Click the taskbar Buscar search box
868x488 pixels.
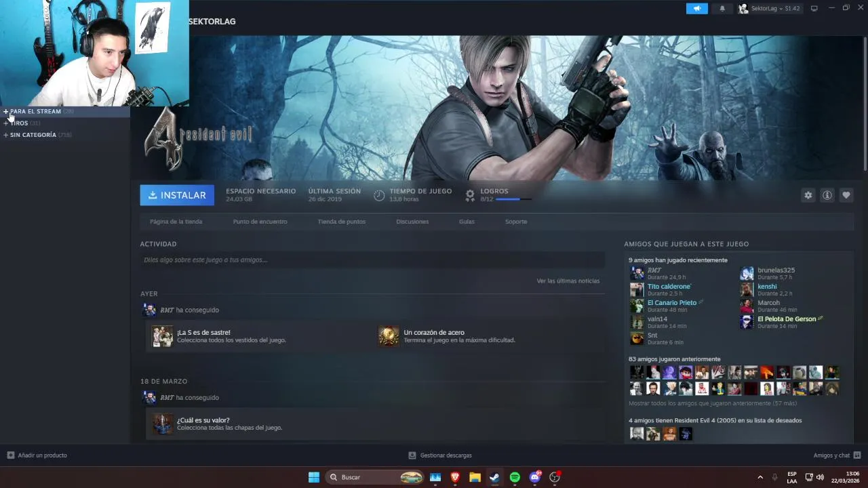pyautogui.click(x=375, y=477)
